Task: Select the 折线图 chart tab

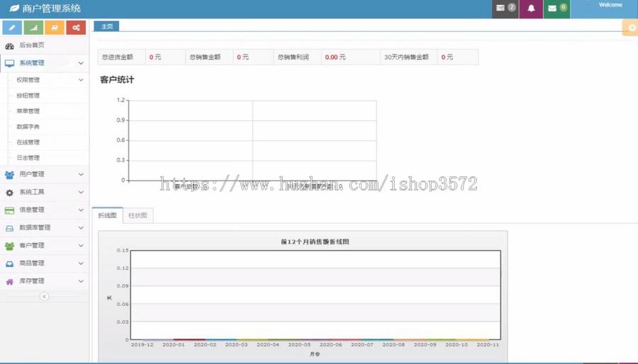Action: (x=108, y=215)
